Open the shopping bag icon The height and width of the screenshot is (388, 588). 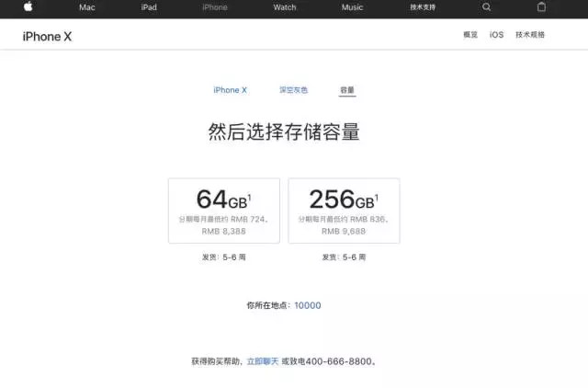pyautogui.click(x=541, y=6)
